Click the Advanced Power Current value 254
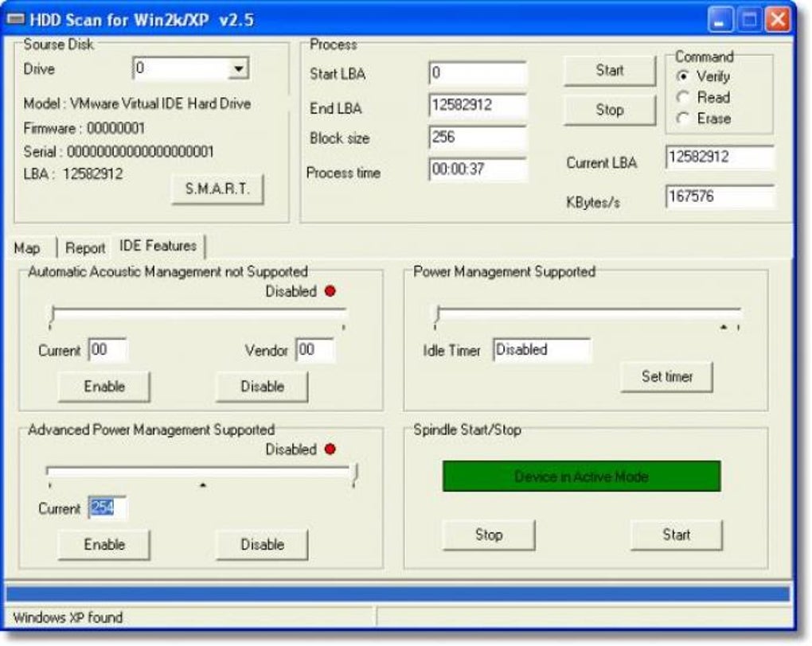The height and width of the screenshot is (646, 812). tap(107, 508)
